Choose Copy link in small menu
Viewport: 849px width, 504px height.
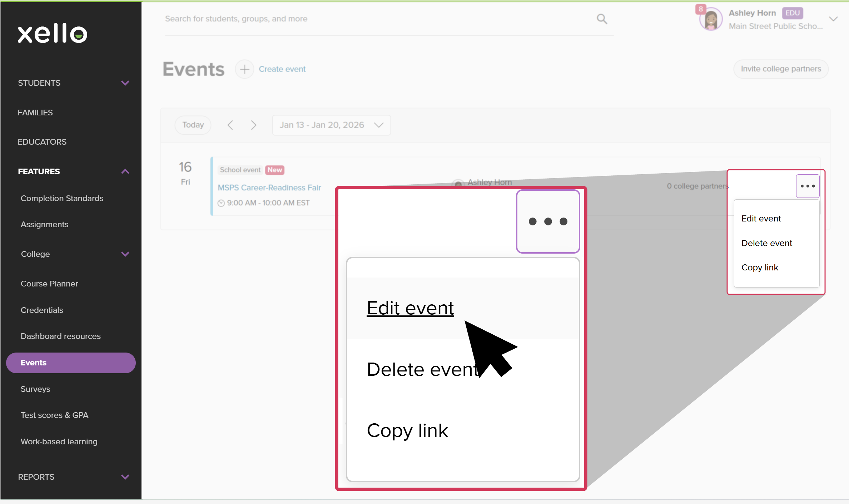(x=760, y=268)
